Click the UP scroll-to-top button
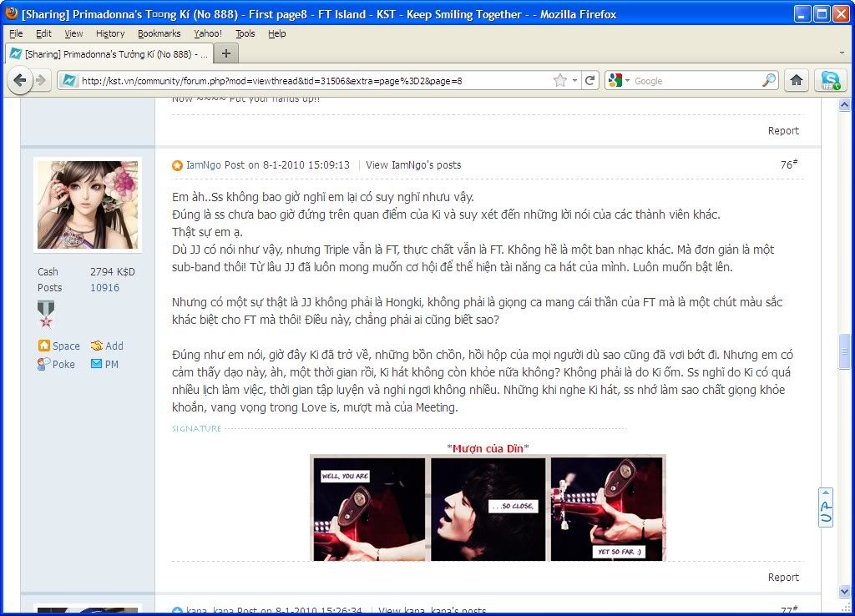 coord(826,507)
